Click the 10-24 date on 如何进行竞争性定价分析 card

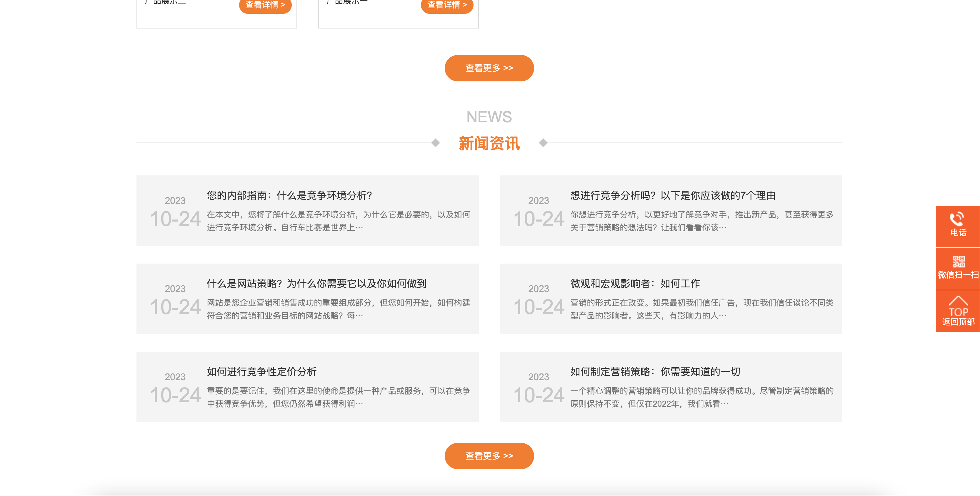pyautogui.click(x=175, y=395)
